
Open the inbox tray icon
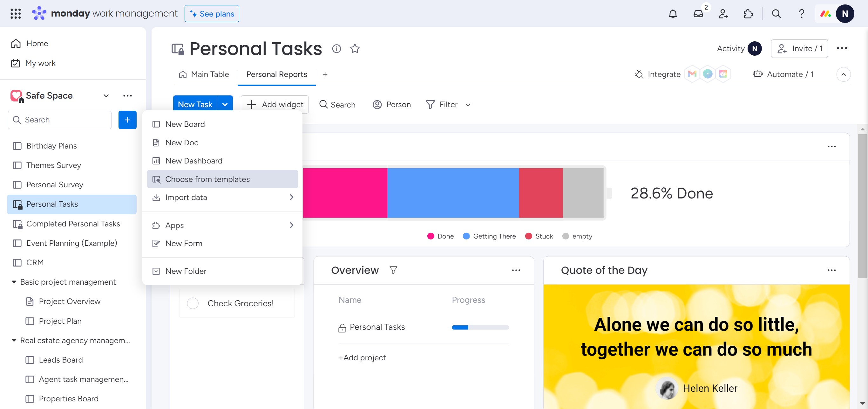[698, 14]
